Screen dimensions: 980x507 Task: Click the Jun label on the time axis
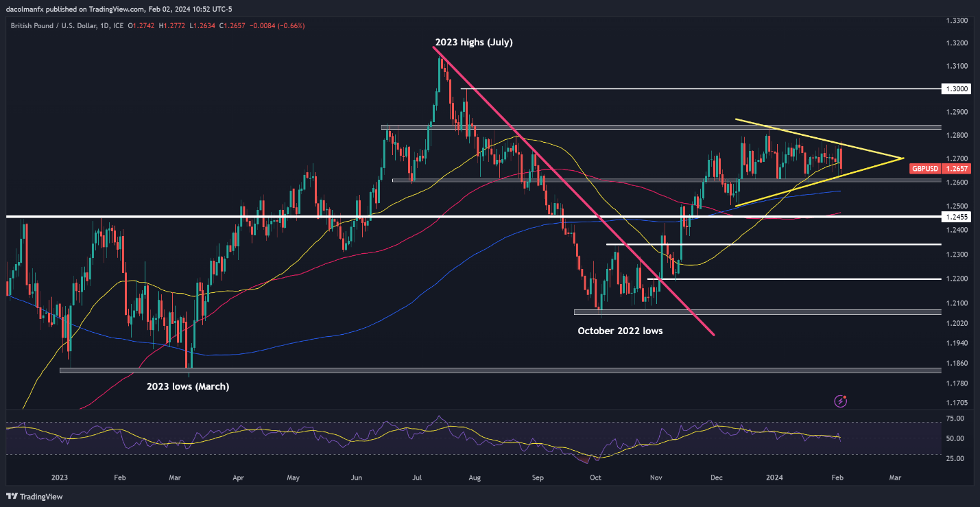point(357,477)
